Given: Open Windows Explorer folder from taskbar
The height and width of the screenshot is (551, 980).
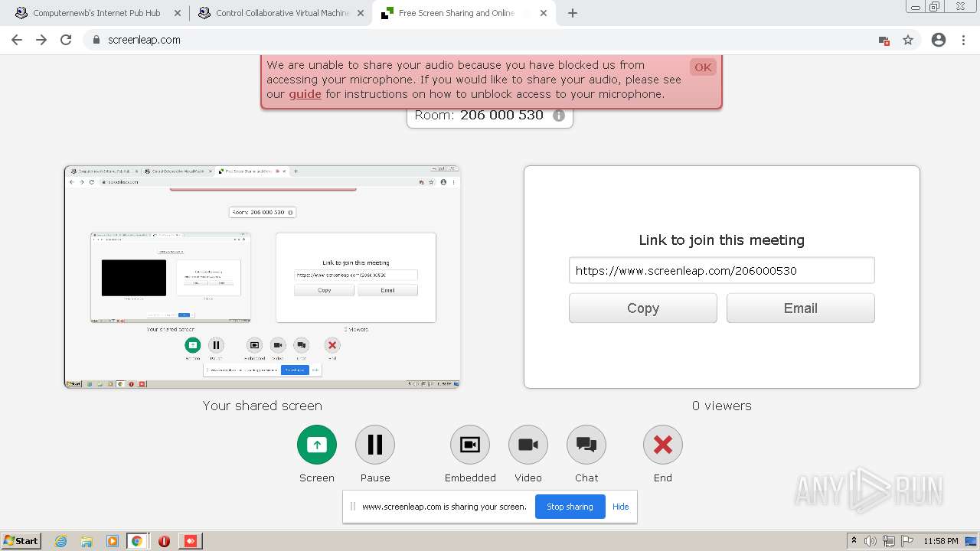Looking at the screenshot, I should (87, 541).
